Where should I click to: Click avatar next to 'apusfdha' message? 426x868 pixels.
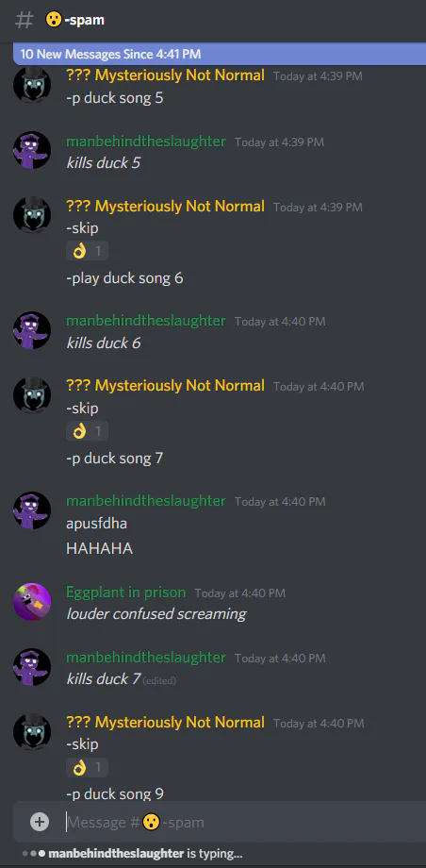tap(32, 510)
